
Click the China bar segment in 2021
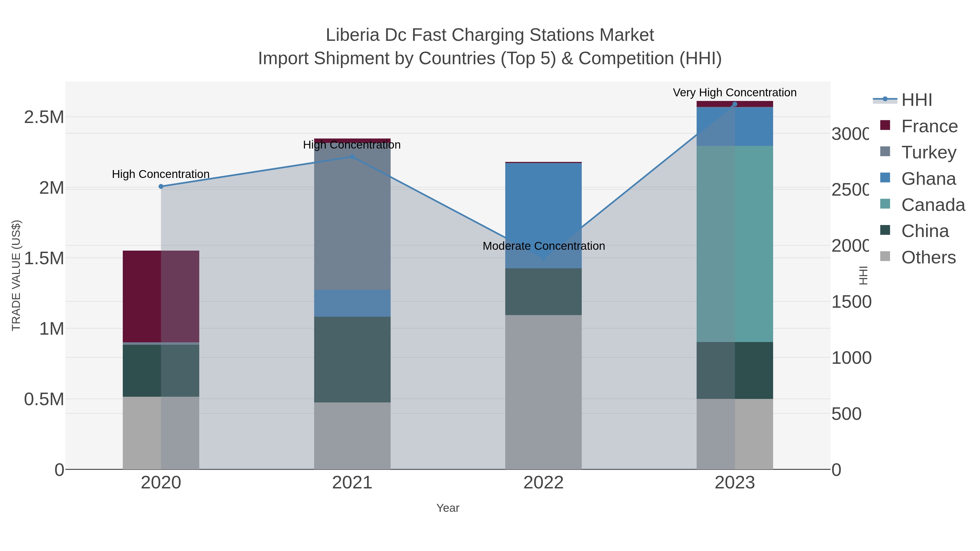352,360
